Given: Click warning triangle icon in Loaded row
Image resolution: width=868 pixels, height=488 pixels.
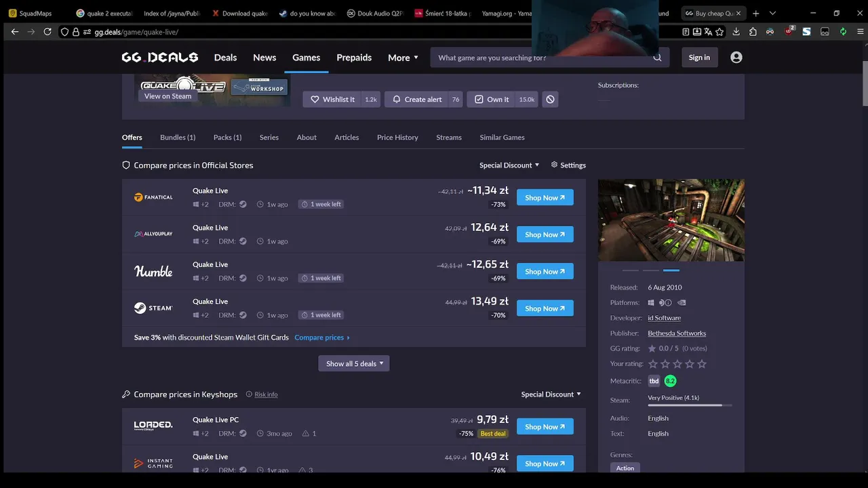Looking at the screenshot, I should pos(305,433).
